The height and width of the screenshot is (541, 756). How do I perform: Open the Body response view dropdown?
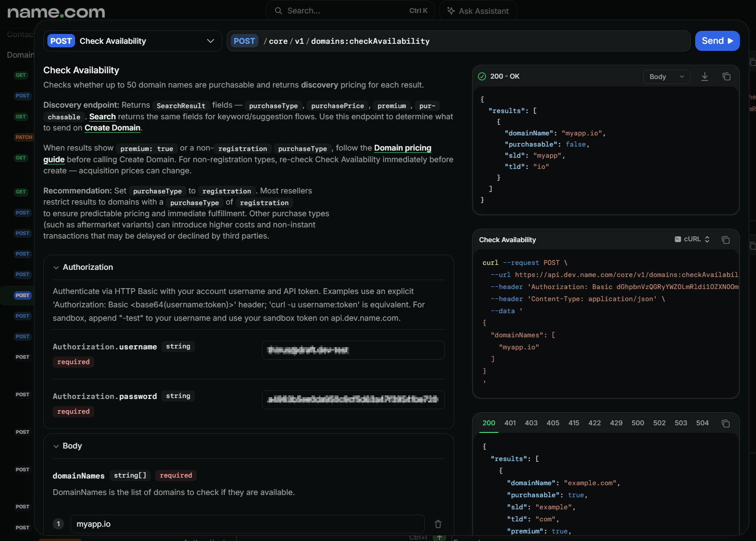click(x=667, y=77)
